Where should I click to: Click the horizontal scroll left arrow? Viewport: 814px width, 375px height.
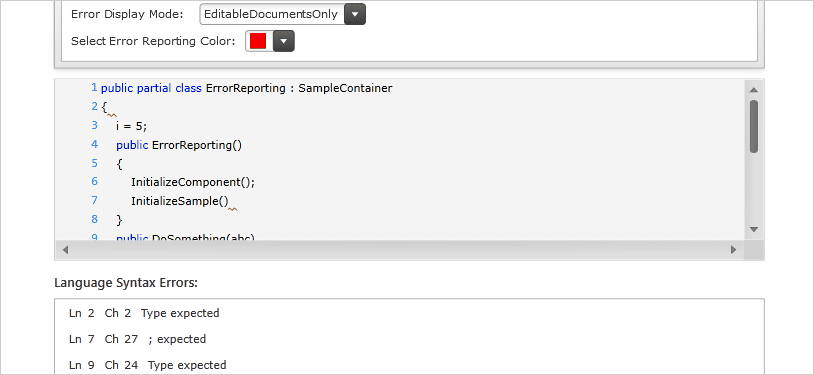point(65,250)
